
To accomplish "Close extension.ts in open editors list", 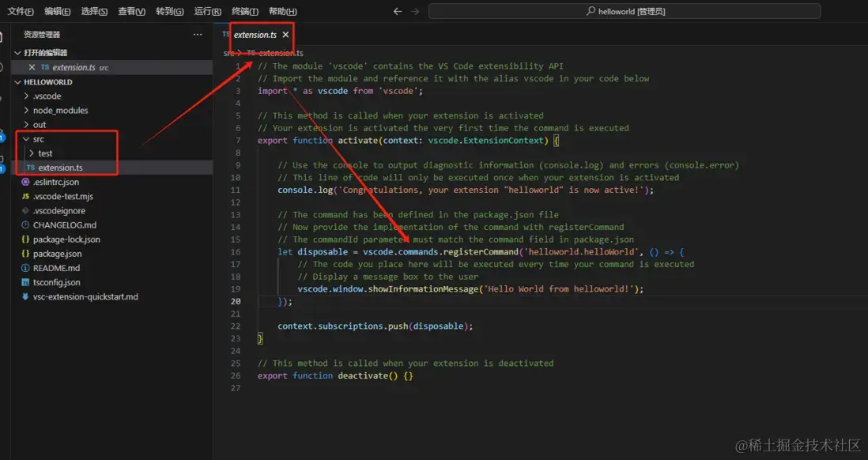I will pyautogui.click(x=32, y=67).
